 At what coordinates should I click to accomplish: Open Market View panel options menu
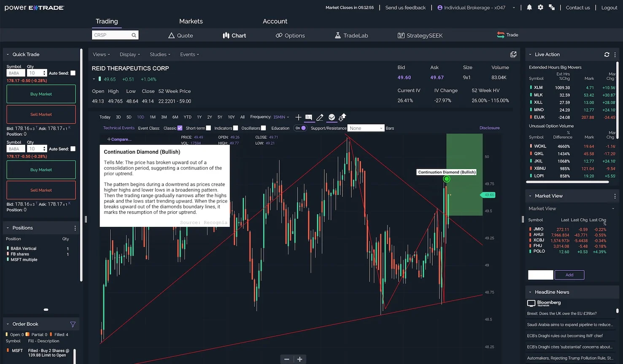click(x=615, y=196)
